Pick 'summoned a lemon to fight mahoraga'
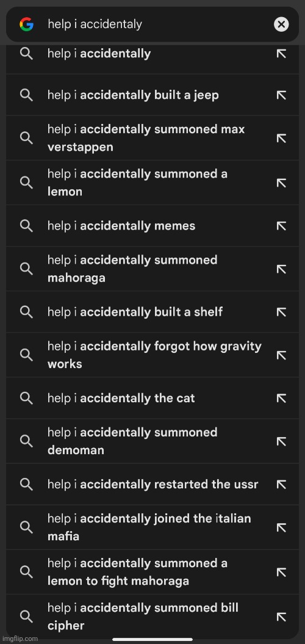The width and height of the screenshot is (305, 644). (x=152, y=572)
